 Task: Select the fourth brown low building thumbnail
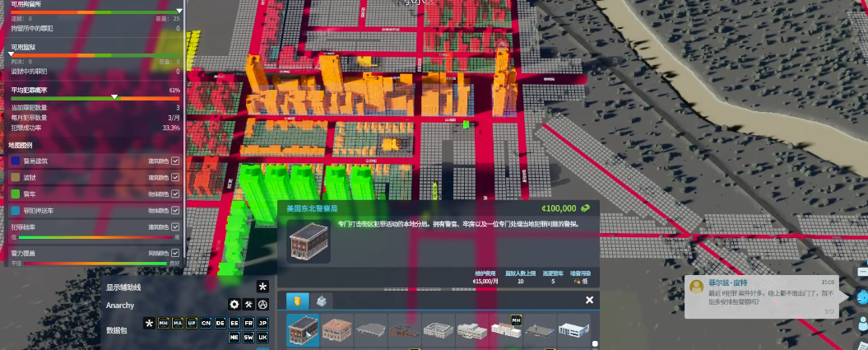coord(405,330)
